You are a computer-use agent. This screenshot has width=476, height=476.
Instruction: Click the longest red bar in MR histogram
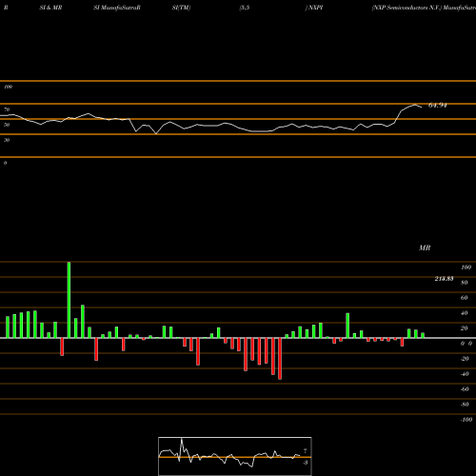click(x=280, y=359)
